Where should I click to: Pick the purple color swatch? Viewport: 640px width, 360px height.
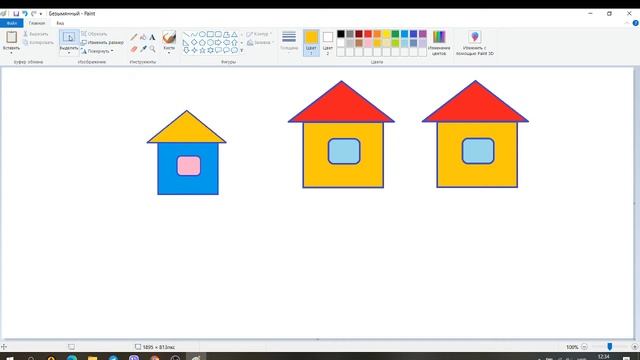[x=423, y=34]
